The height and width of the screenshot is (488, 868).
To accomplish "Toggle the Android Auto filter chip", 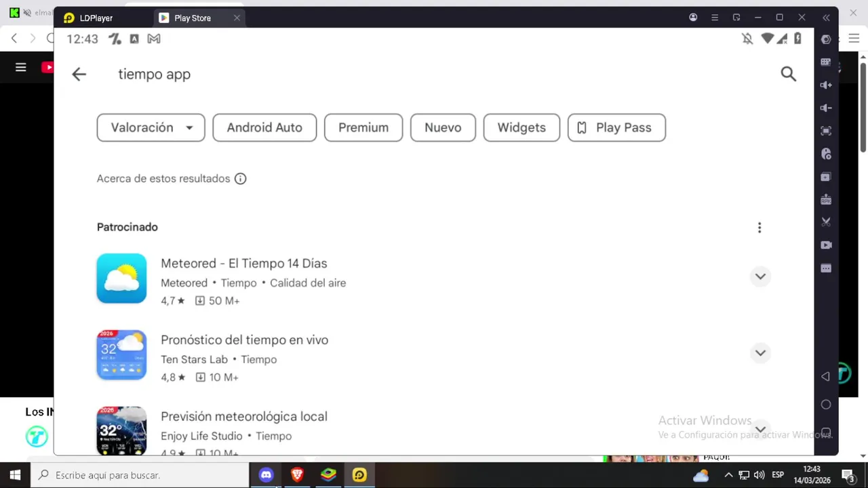I will pyautogui.click(x=264, y=127).
